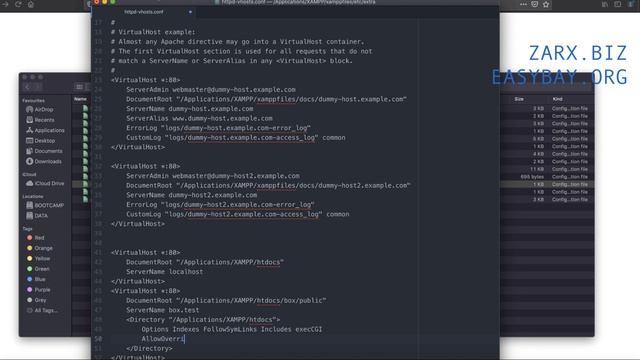The image size is (640, 360).
Task: Filter Finder by the Purple tag
Action: tap(39, 290)
